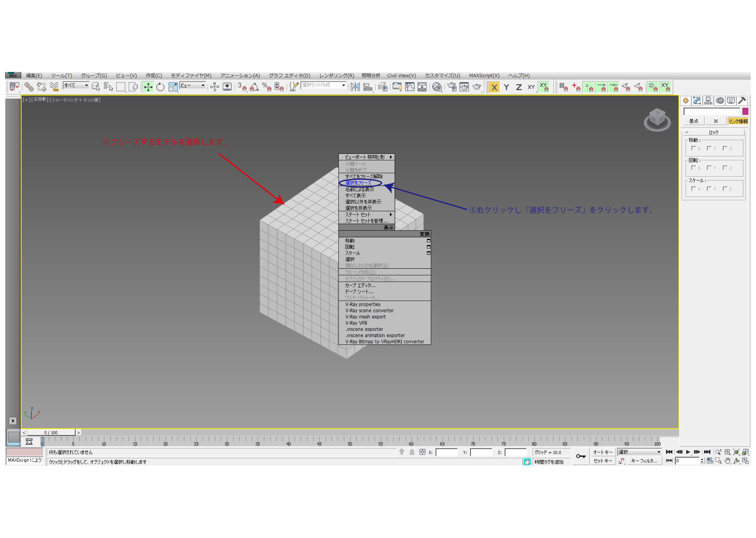Collapse the ロック rollout header
Viewport: 756px width, 538px height.
(x=714, y=132)
